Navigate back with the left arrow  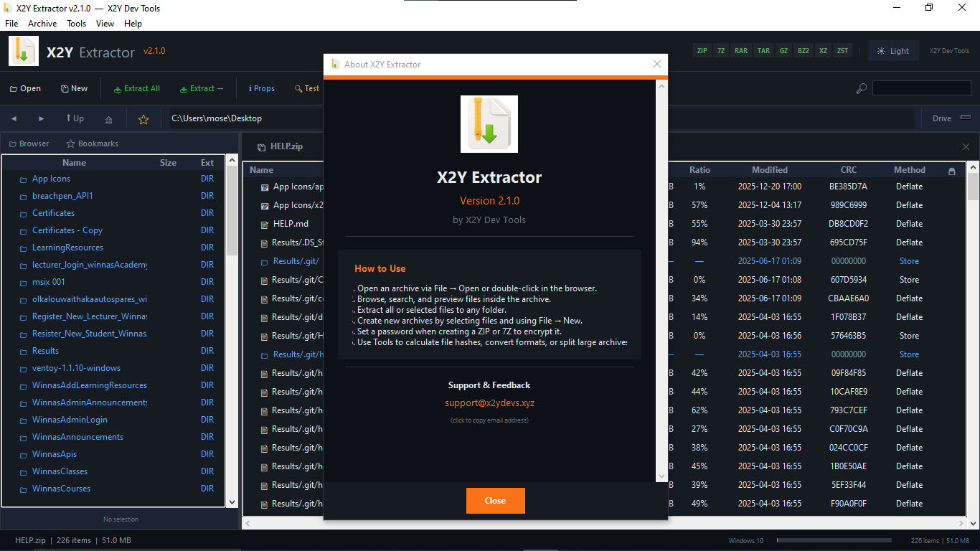[14, 118]
